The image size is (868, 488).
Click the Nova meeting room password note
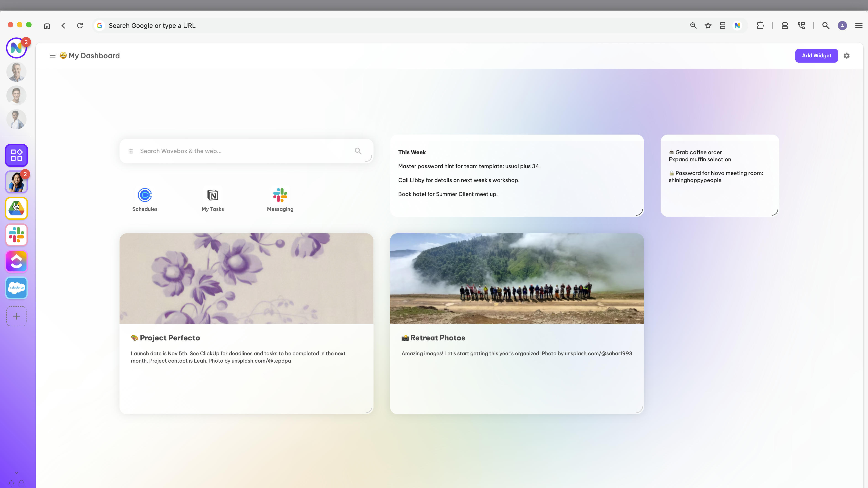point(716,177)
